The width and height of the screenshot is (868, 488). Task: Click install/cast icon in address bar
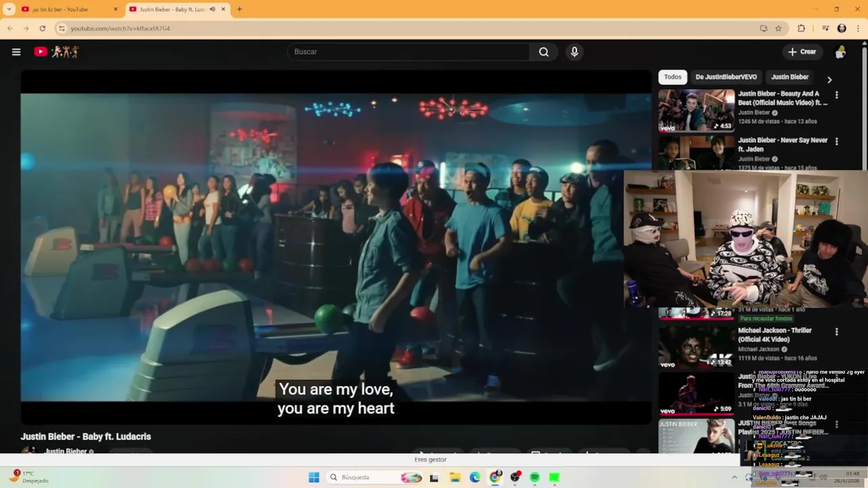point(764,28)
